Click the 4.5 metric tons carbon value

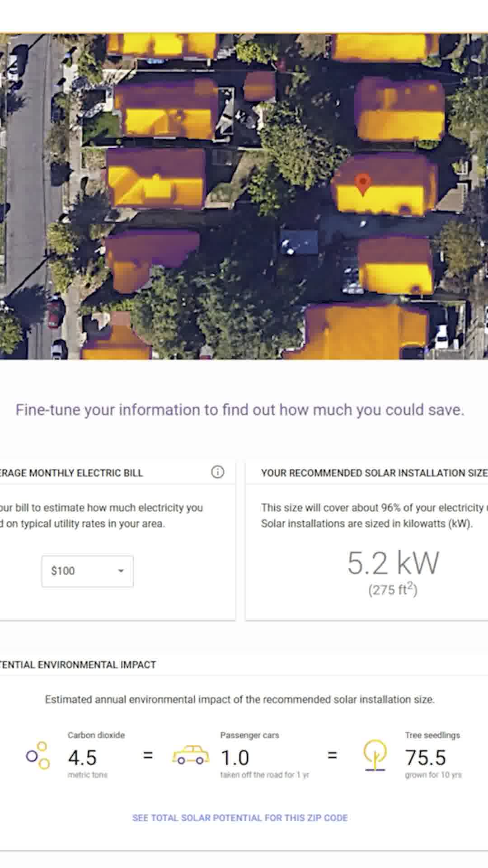click(x=83, y=755)
